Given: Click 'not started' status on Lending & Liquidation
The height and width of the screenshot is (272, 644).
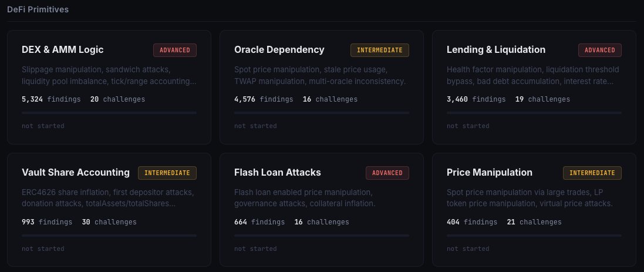Looking at the screenshot, I should (x=468, y=126).
